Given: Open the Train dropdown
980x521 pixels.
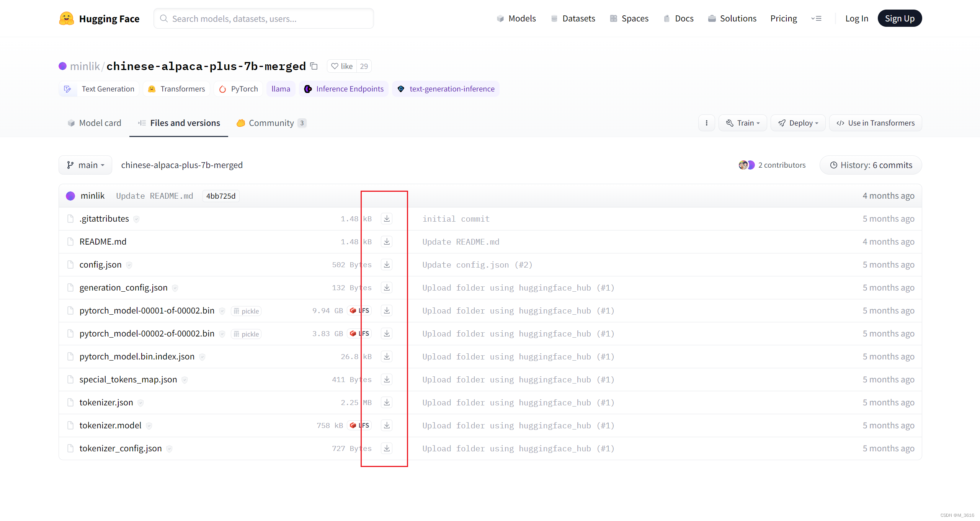Looking at the screenshot, I should point(742,123).
